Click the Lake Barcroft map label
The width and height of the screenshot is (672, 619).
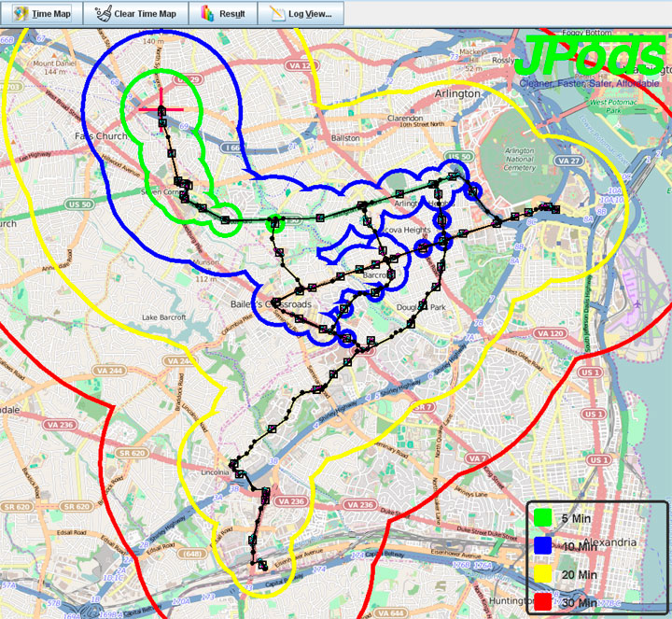(164, 317)
